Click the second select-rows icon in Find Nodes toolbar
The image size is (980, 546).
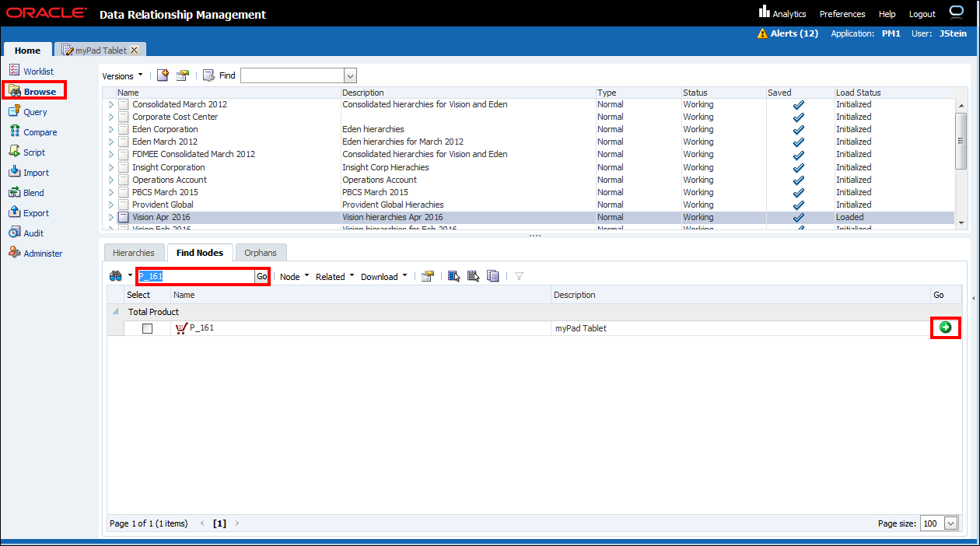coord(473,276)
